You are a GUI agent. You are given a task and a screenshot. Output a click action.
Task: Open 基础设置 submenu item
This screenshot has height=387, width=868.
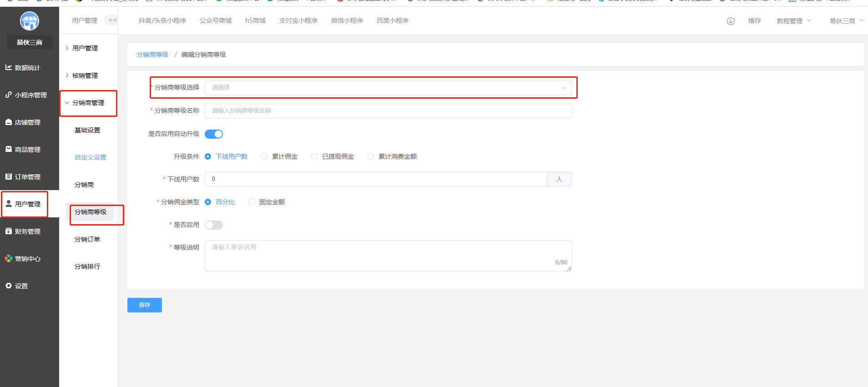[87, 130]
